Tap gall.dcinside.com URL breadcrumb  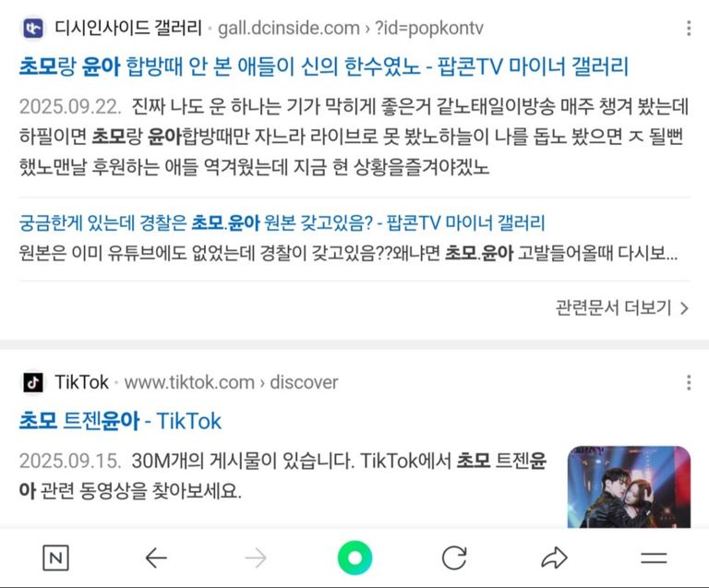click(351, 28)
